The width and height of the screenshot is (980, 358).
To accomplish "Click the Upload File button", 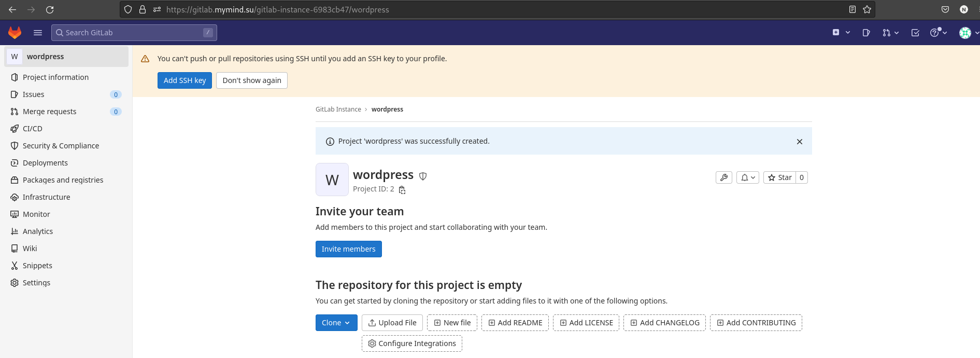I will coord(392,323).
